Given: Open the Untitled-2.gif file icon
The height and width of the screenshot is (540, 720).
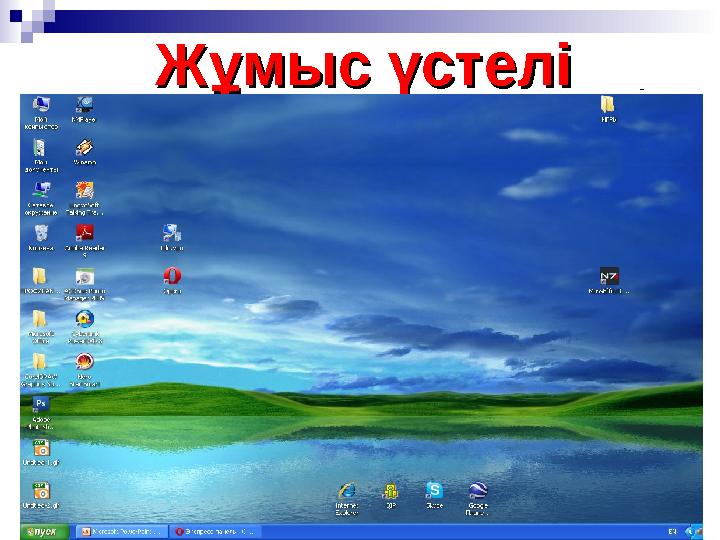Looking at the screenshot, I should [x=41, y=491].
